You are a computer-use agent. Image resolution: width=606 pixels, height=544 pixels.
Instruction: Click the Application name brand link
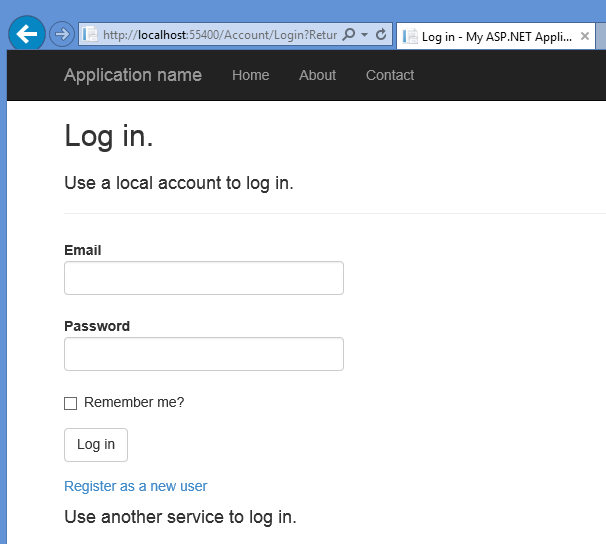click(133, 75)
